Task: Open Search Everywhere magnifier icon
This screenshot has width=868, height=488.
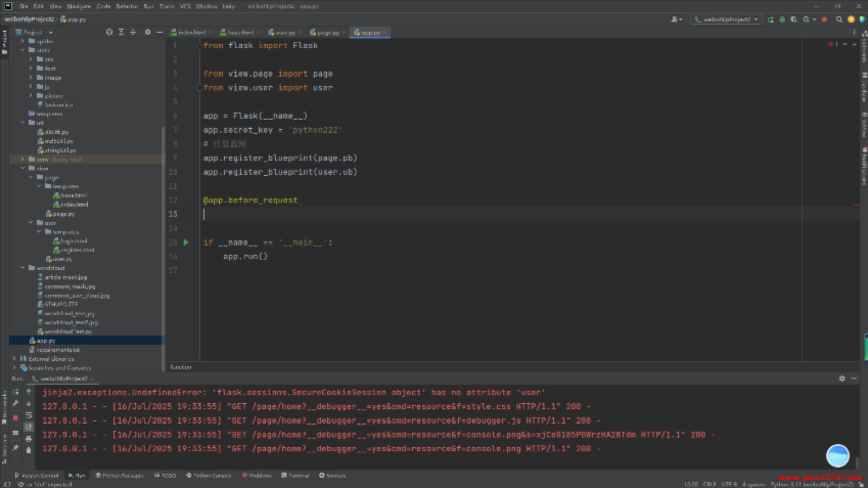Action: click(x=839, y=19)
